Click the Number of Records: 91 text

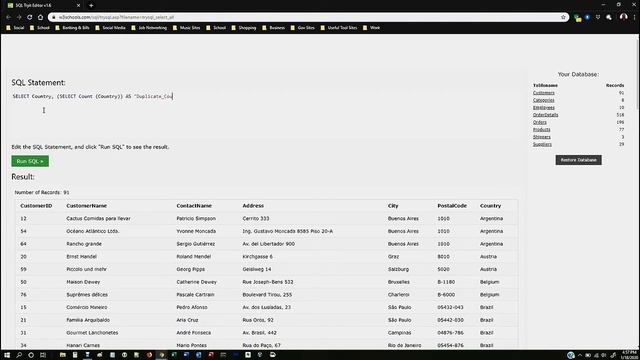pyautogui.click(x=42, y=192)
